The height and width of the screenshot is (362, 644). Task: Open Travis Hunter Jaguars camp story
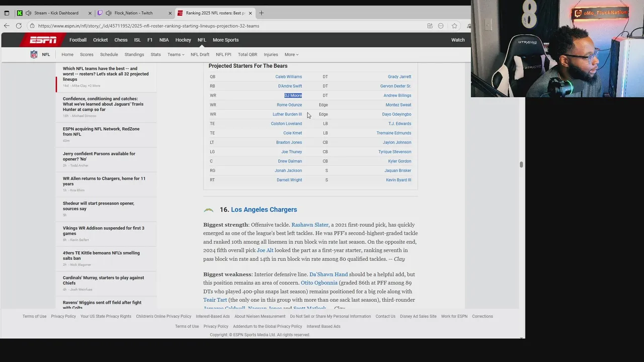(x=103, y=104)
